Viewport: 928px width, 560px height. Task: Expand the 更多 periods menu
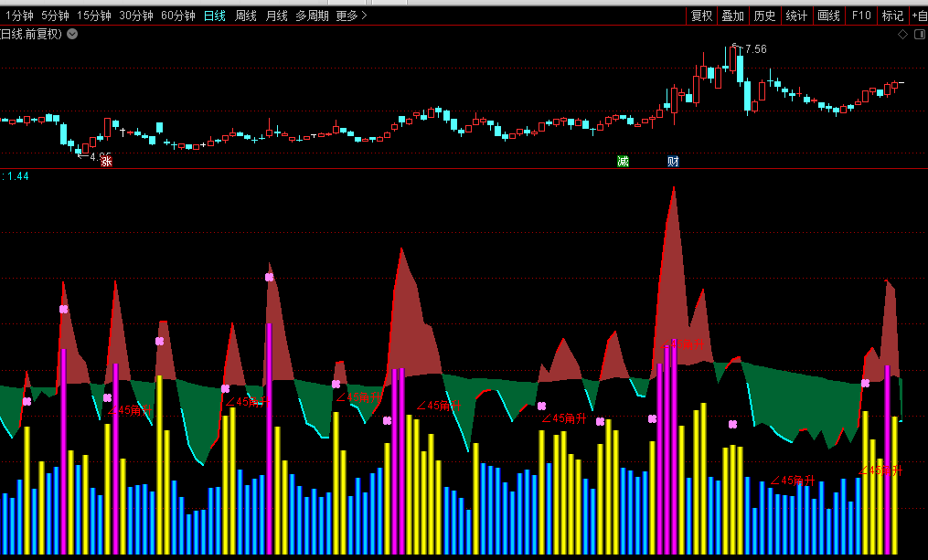[x=351, y=16]
